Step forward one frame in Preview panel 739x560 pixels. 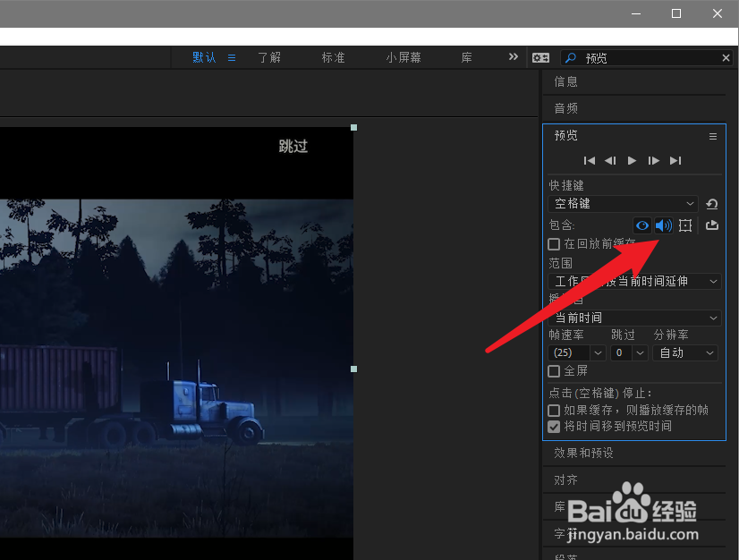[653, 161]
